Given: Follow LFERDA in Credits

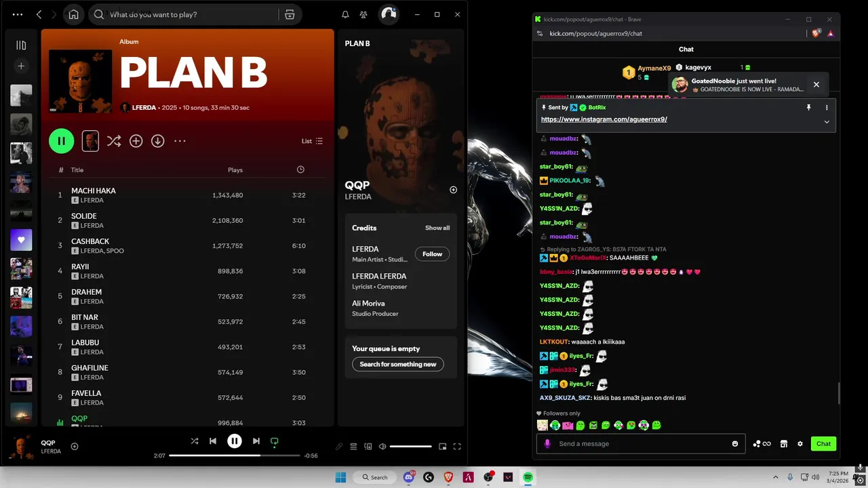Looking at the screenshot, I should (x=432, y=254).
